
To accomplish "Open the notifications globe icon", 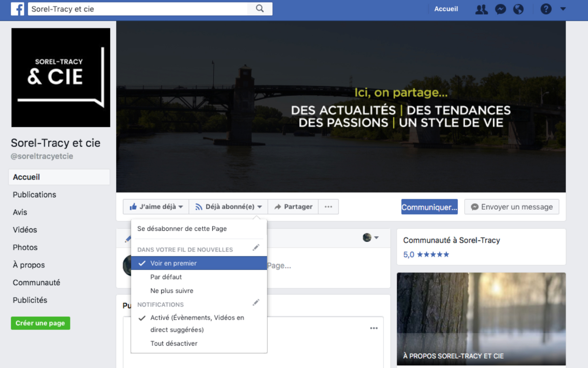I will click(518, 9).
